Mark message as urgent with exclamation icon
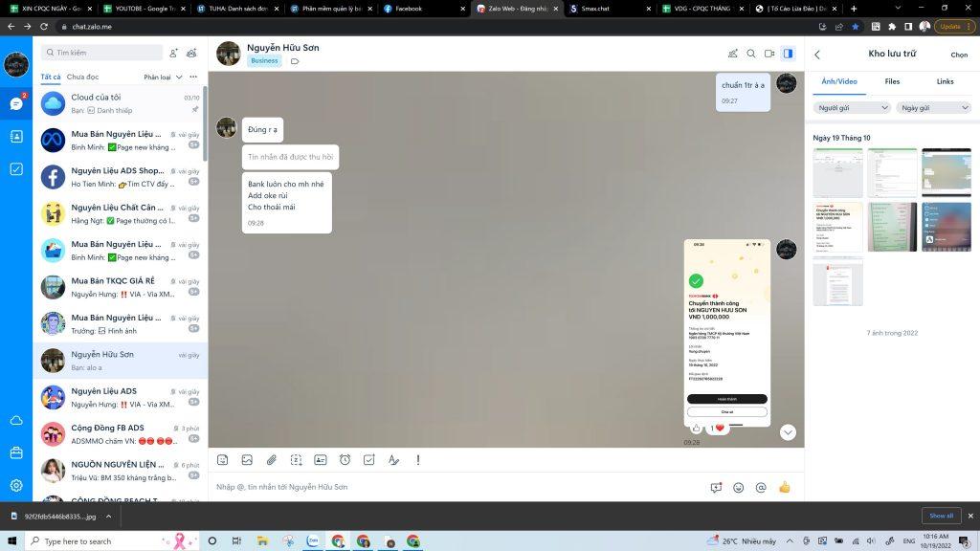The width and height of the screenshot is (980, 551). click(418, 460)
